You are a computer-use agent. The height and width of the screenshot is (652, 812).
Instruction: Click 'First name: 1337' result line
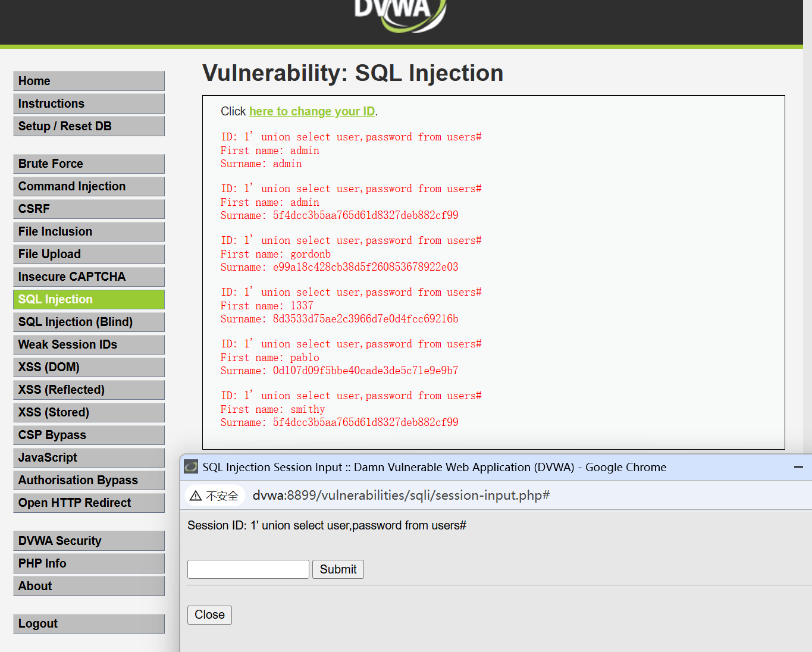[x=267, y=306]
